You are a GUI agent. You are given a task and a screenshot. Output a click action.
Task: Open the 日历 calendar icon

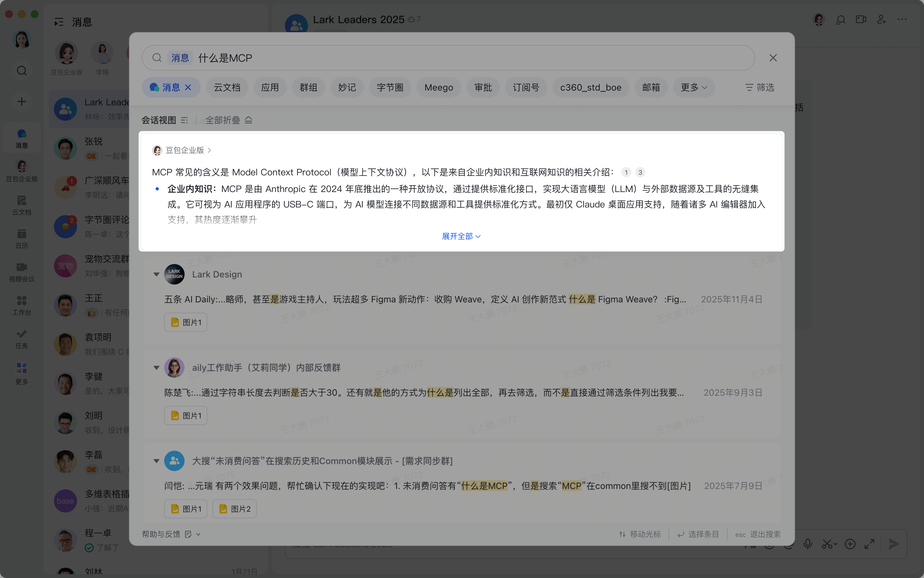tap(22, 238)
